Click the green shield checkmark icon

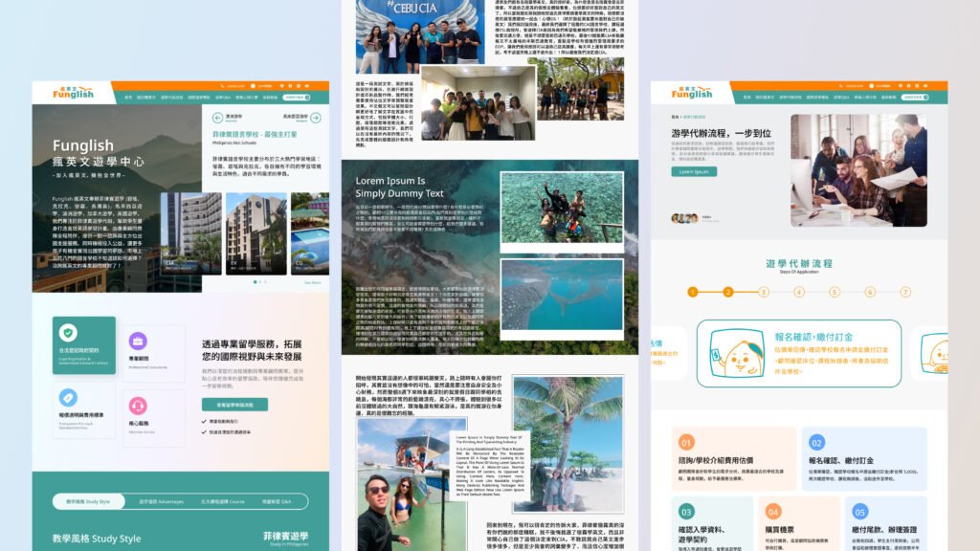click(x=68, y=332)
